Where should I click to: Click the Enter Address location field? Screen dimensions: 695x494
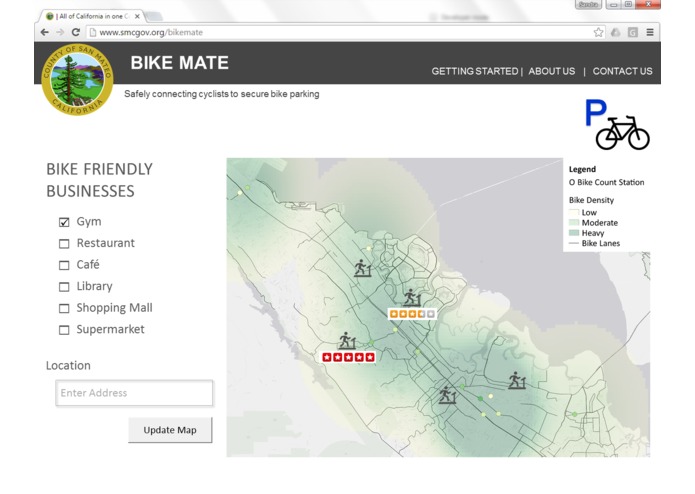134,393
